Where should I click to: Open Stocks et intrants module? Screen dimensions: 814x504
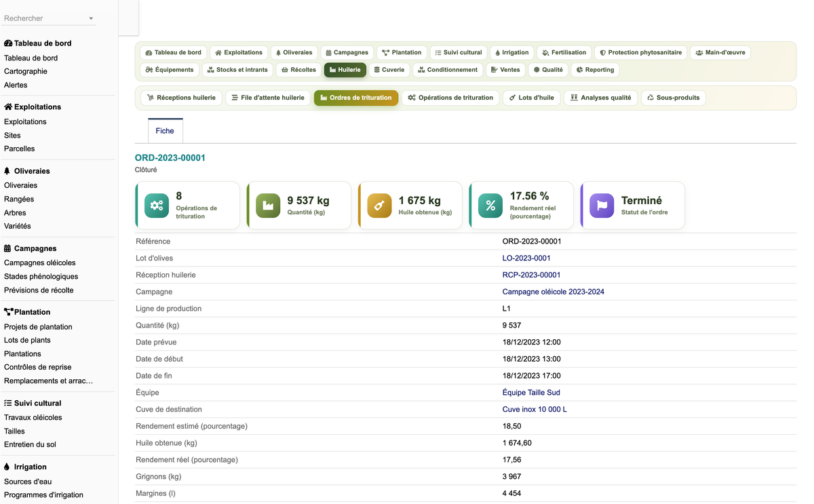click(x=237, y=69)
